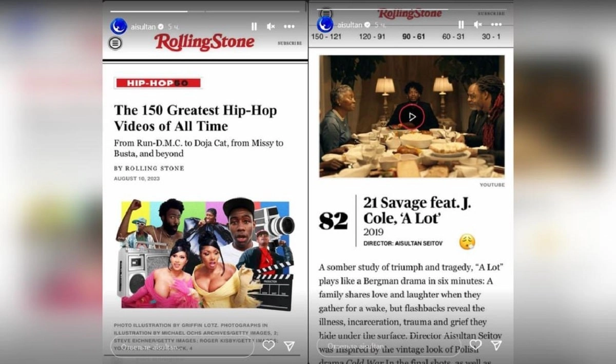
Task: Pause the left story
Action: click(x=254, y=27)
